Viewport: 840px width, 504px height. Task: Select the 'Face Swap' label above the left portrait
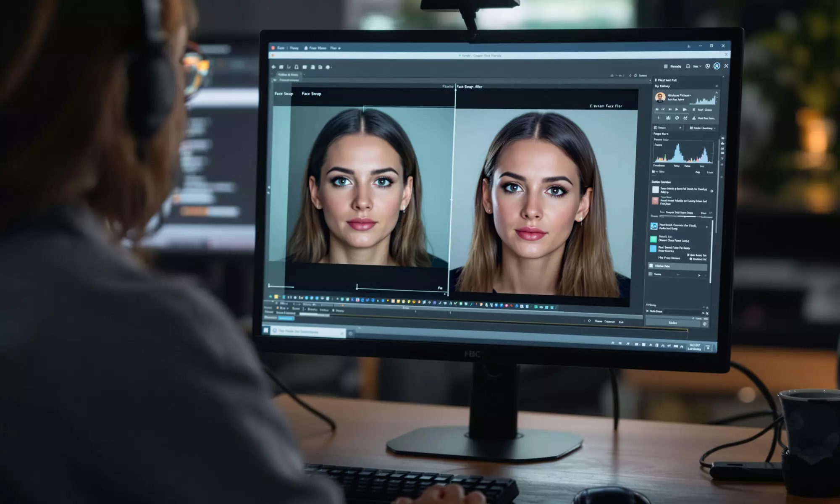[311, 94]
